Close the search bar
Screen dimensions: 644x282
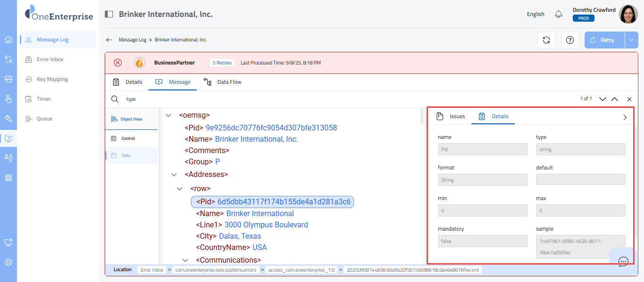[x=629, y=99]
